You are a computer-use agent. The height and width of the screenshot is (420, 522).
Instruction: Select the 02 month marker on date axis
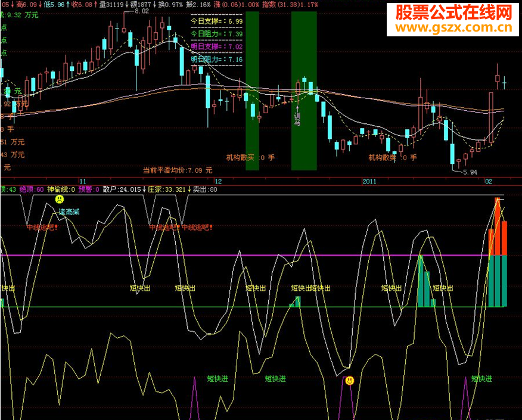[489, 181]
